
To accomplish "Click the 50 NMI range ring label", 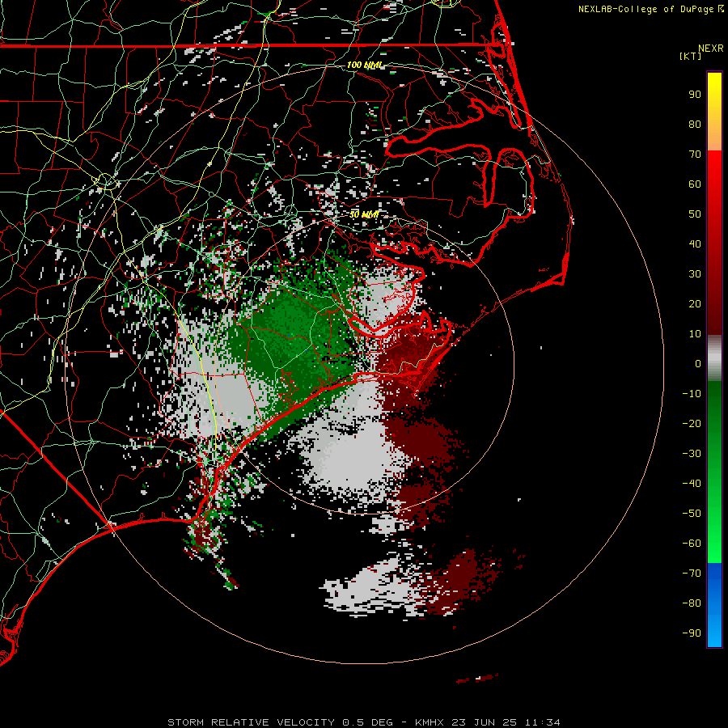I will pyautogui.click(x=364, y=214).
